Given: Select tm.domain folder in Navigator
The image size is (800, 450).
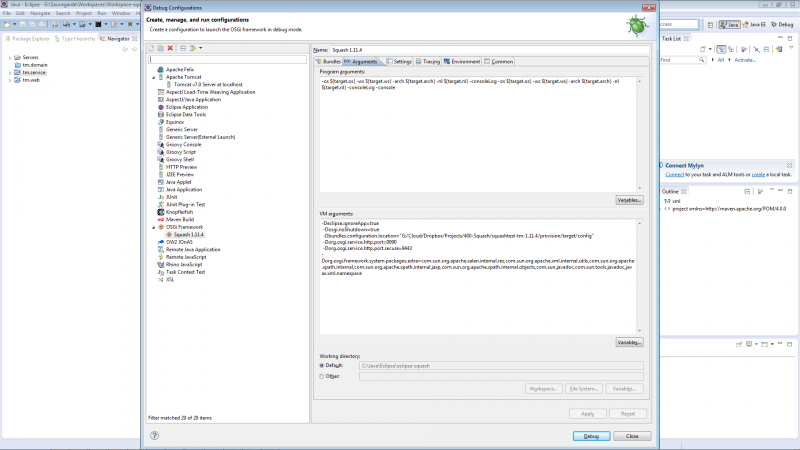Looking at the screenshot, I should 35,65.
